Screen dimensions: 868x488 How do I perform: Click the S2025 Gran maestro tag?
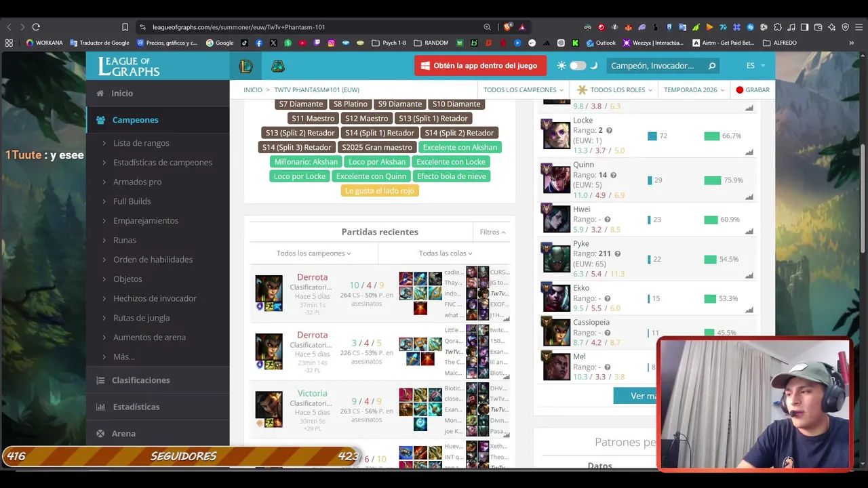(x=377, y=147)
